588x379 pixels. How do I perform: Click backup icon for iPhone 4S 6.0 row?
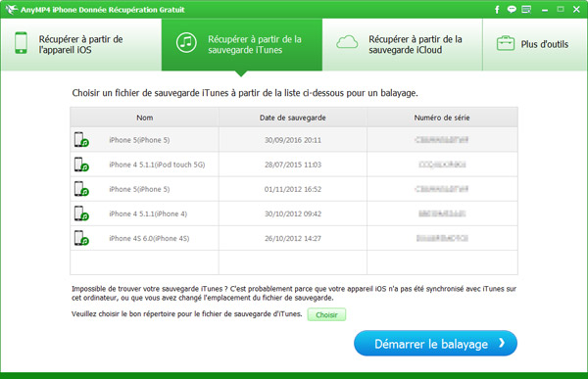coord(81,238)
